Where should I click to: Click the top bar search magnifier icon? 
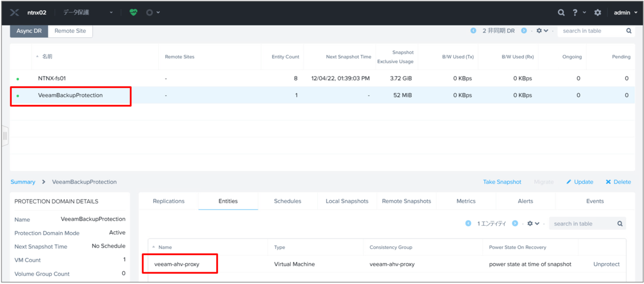[561, 12]
